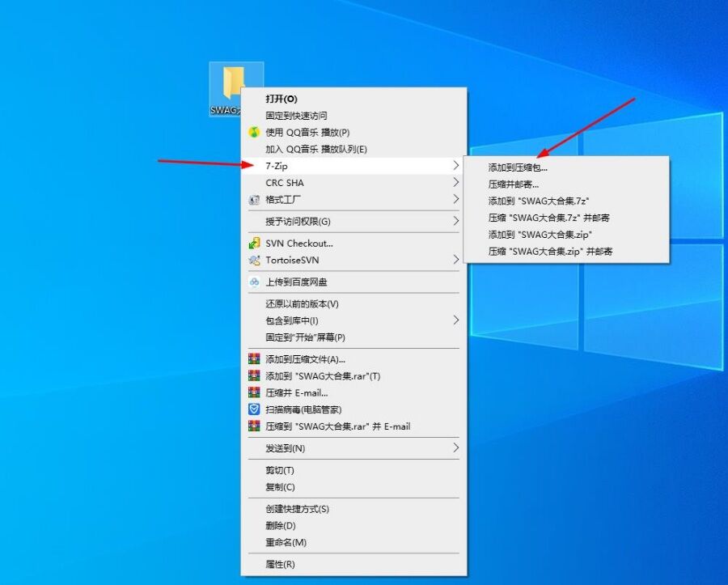Screen dimensions: 728x585
Task: Expand the CRC SHA submenu arrow
Action: (455, 183)
